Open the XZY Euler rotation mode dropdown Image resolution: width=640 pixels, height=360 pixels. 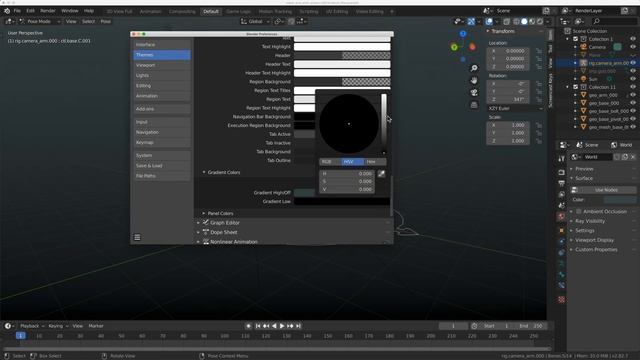(516, 109)
